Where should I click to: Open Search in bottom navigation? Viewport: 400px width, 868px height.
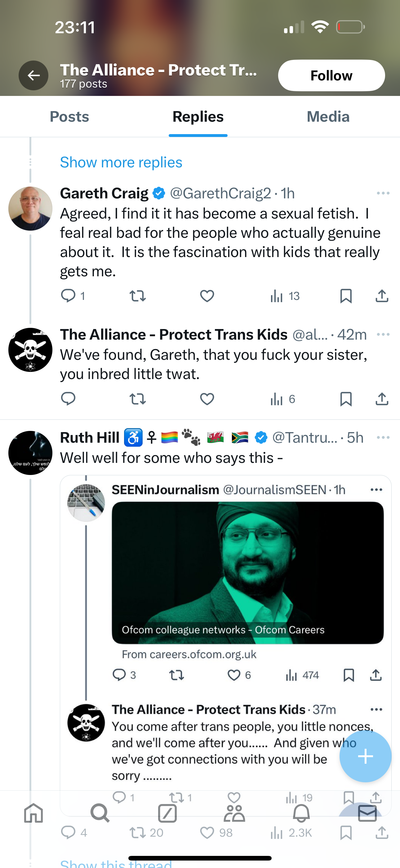point(100,813)
